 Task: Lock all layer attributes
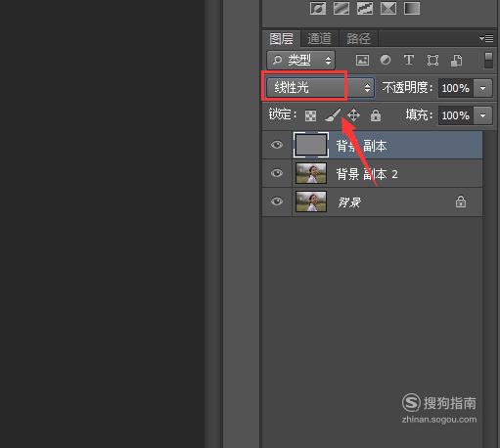(x=376, y=115)
